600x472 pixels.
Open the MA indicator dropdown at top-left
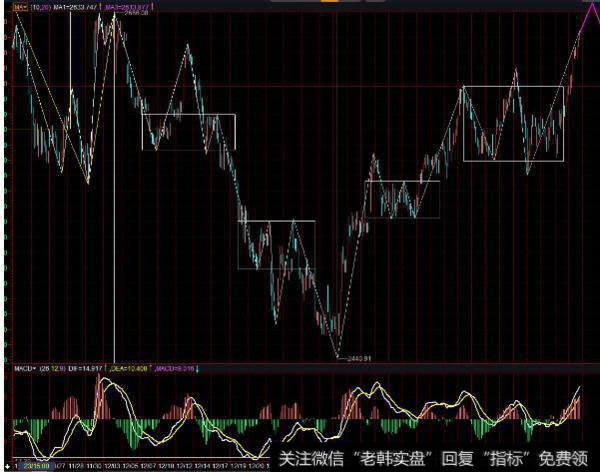point(20,6)
